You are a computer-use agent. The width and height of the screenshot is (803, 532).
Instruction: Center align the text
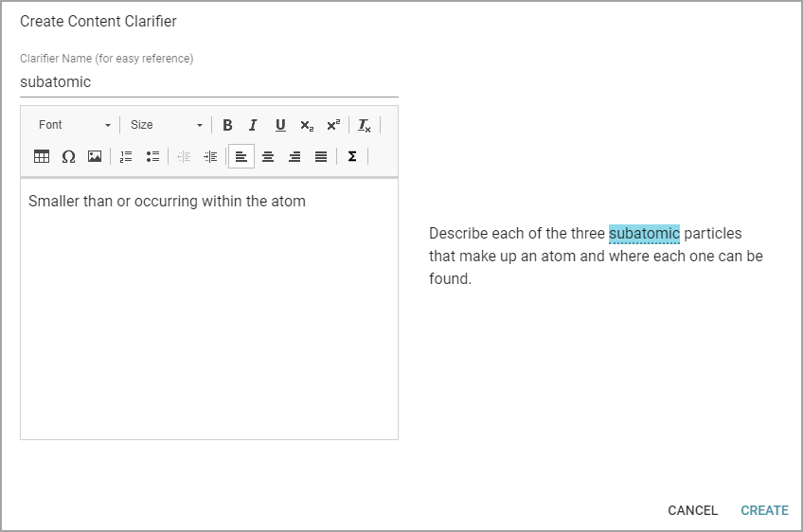click(268, 156)
